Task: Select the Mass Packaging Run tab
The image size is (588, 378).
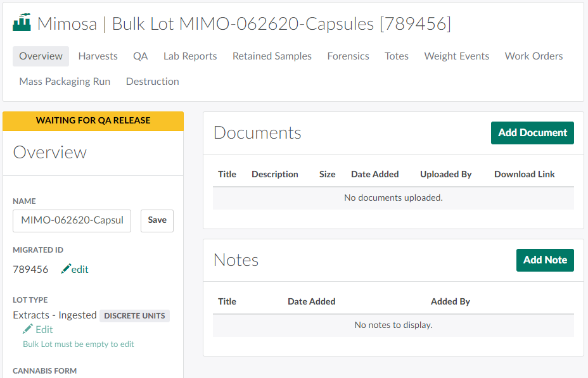Action: (x=65, y=82)
